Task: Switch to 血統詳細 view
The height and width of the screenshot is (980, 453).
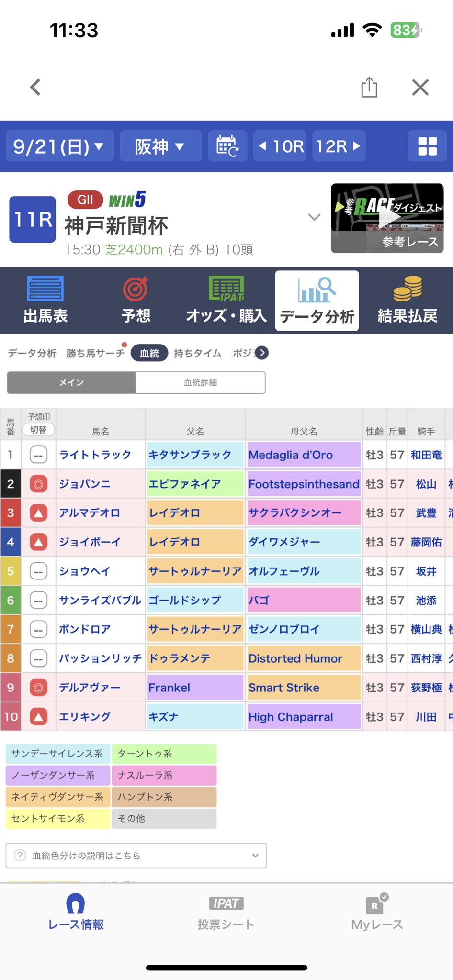Action: pos(201,382)
